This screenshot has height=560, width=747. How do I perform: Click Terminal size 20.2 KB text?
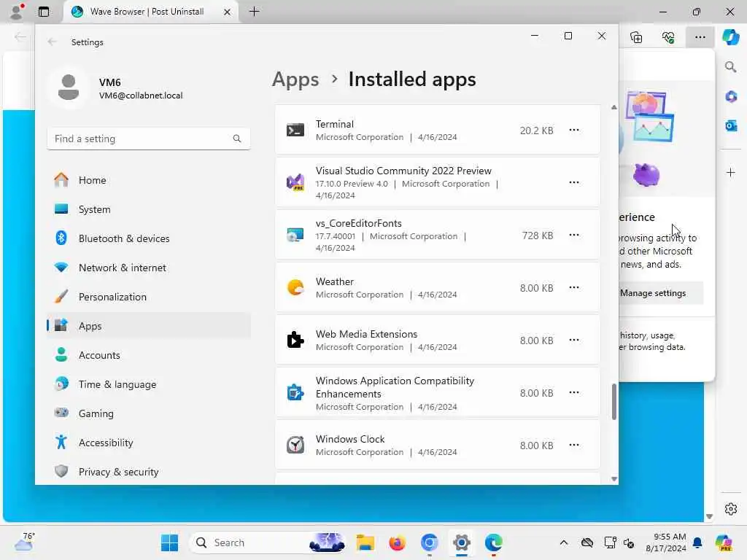(536, 131)
